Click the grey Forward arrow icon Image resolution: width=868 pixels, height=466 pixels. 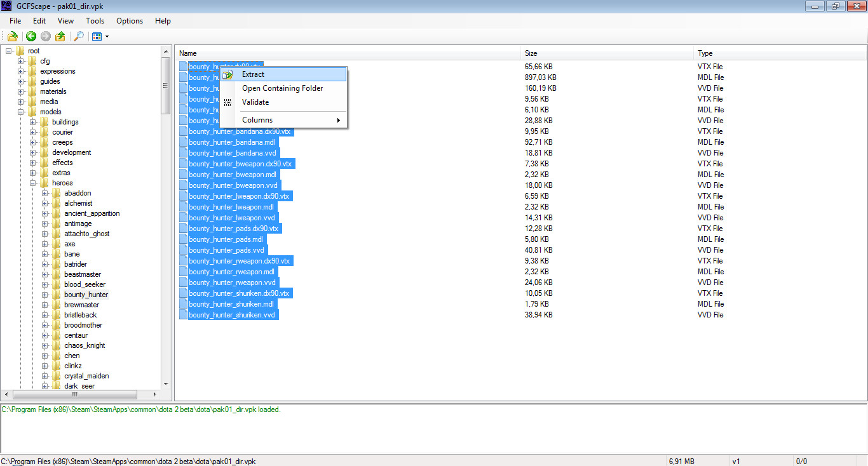point(45,36)
